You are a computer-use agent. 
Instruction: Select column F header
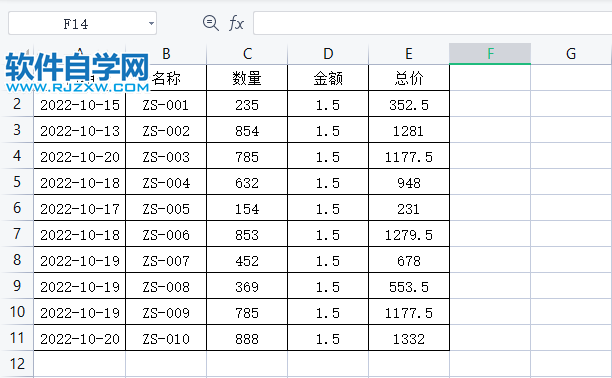pyautogui.click(x=490, y=54)
